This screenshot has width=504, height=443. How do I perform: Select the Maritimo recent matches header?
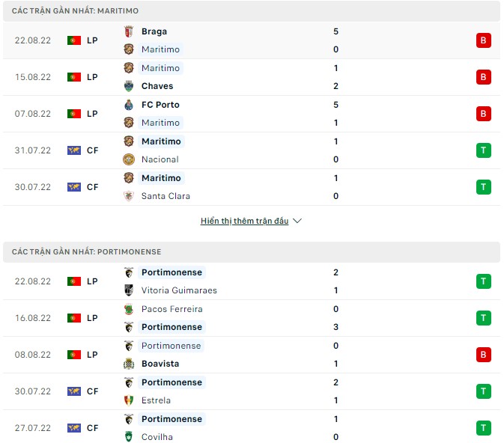252,11
